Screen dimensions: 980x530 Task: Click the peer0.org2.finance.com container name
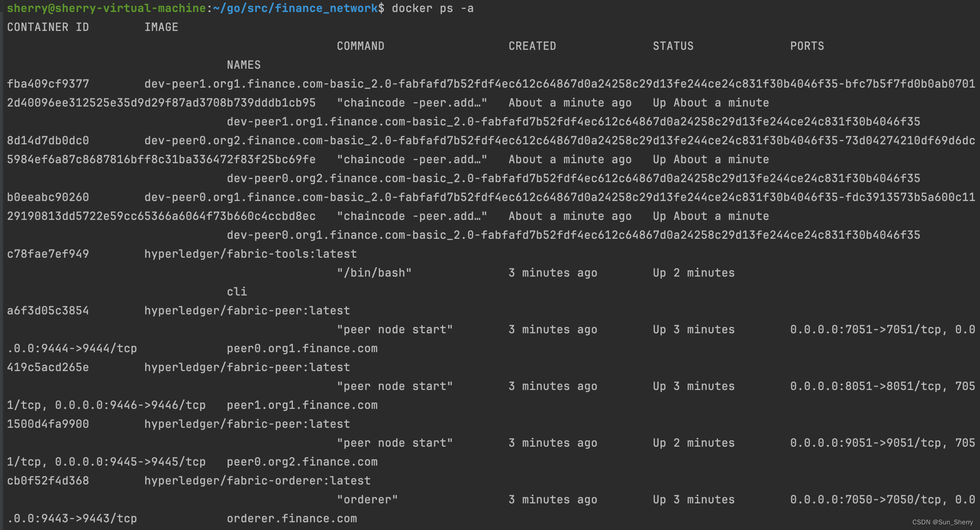click(x=302, y=462)
